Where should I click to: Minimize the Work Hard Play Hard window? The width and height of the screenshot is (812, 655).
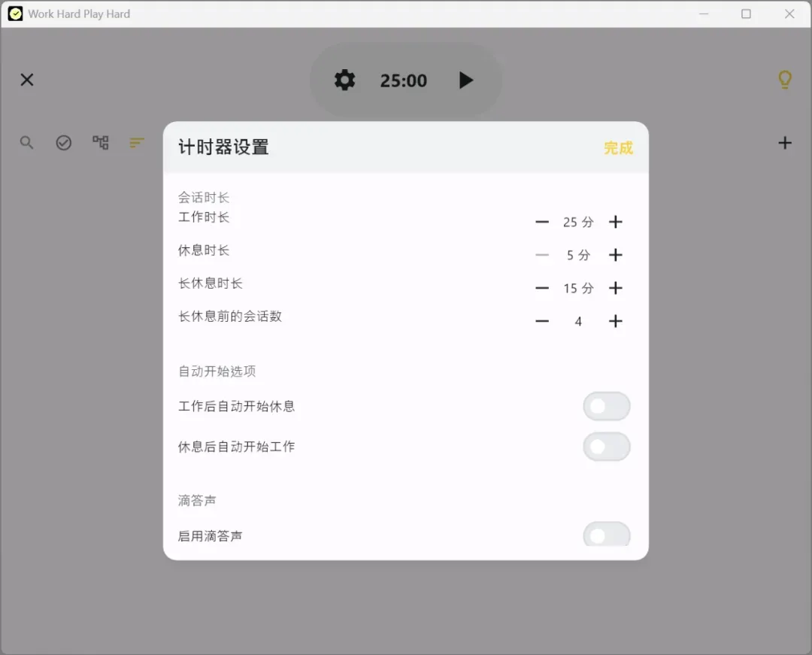703,14
